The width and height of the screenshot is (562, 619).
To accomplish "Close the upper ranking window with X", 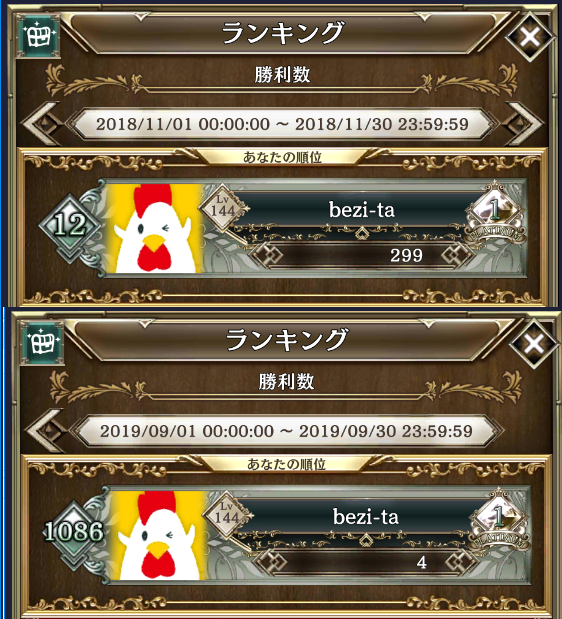I will pyautogui.click(x=529, y=37).
